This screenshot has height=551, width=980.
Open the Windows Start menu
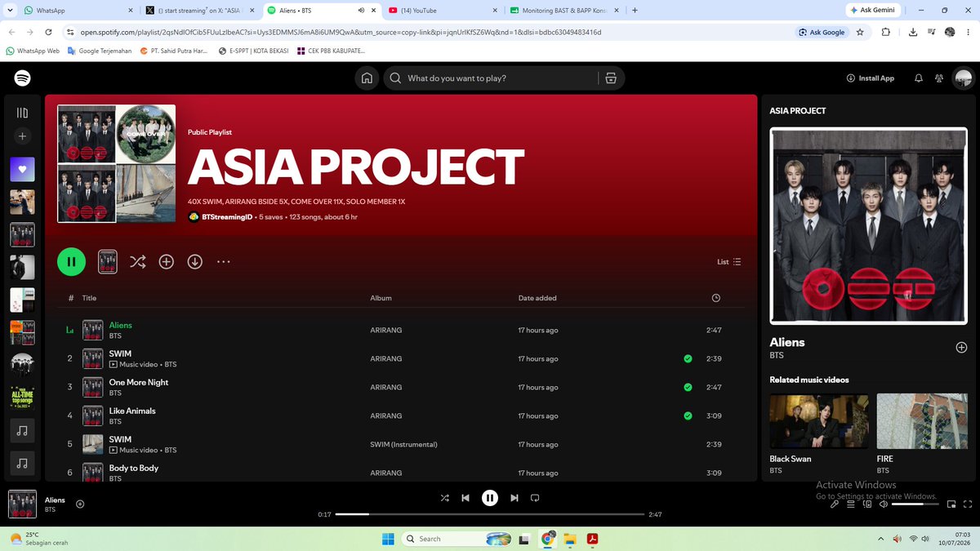coord(388,539)
